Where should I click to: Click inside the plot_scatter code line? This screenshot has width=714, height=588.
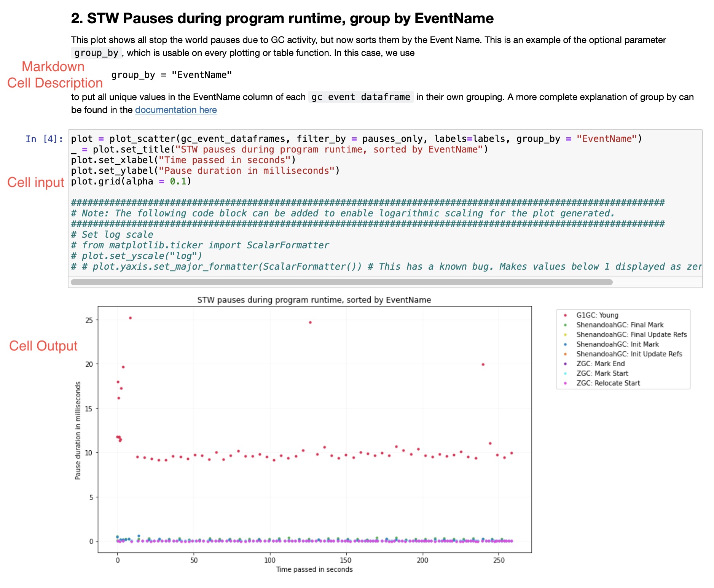(x=356, y=139)
